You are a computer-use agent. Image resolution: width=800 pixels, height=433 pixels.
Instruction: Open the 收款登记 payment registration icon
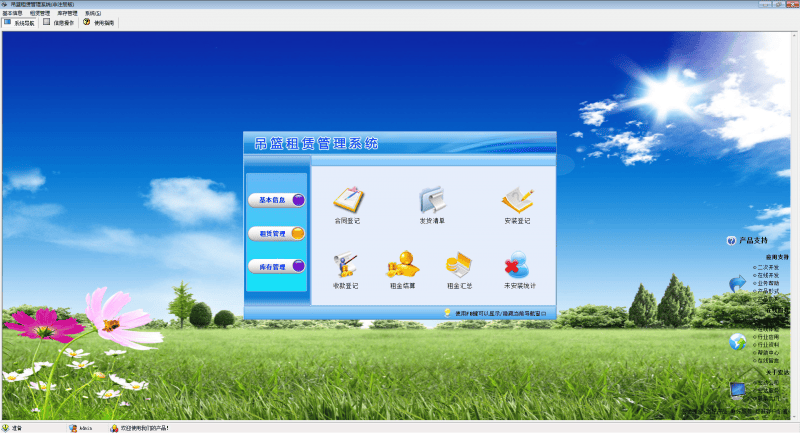pos(347,267)
